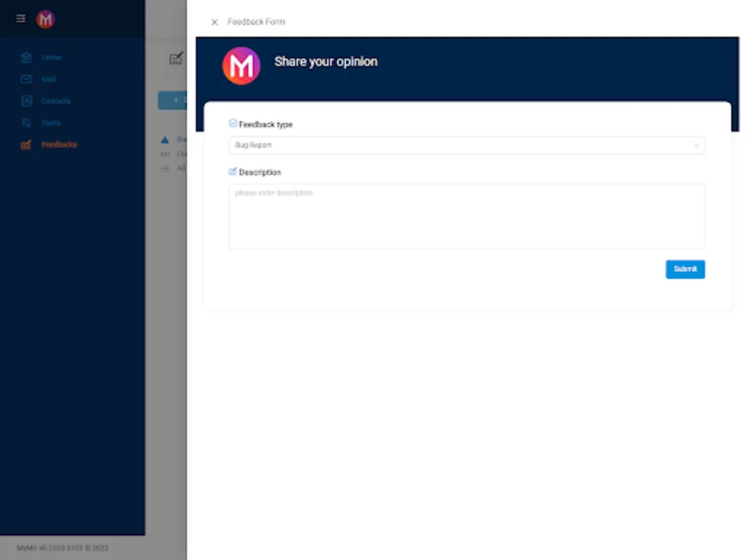Open Tasks from the sidebar
Screen dimensions: 747x560
(x=51, y=123)
